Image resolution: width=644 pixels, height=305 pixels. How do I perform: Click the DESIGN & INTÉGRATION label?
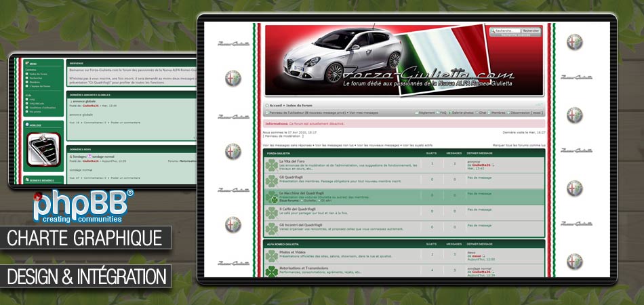85,277
